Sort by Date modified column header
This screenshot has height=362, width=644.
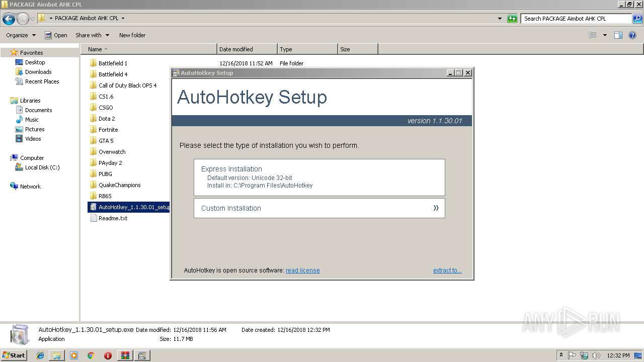[247, 49]
